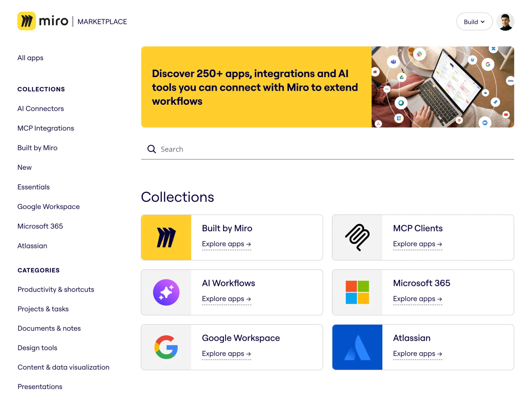Click the MARKETPLACE header text
This screenshot has height=399, width=532.
[102, 22]
